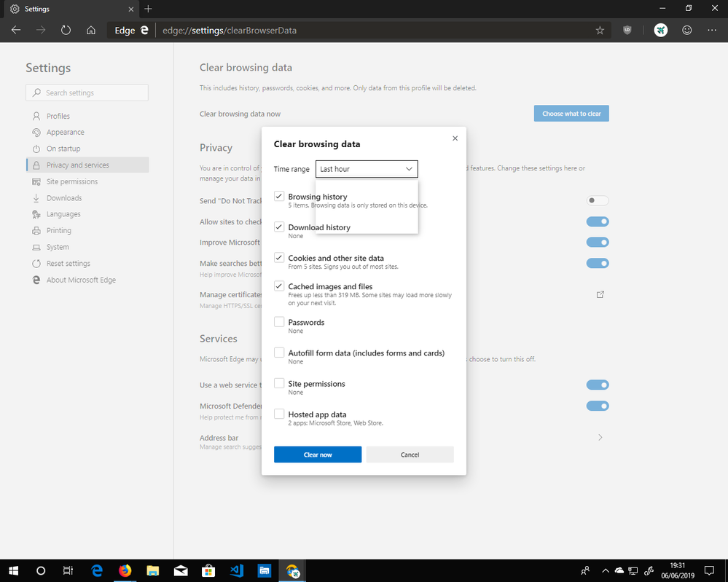Screen dimensions: 728x582
Task: Toggle Make searches better switch
Action: [x=598, y=263]
